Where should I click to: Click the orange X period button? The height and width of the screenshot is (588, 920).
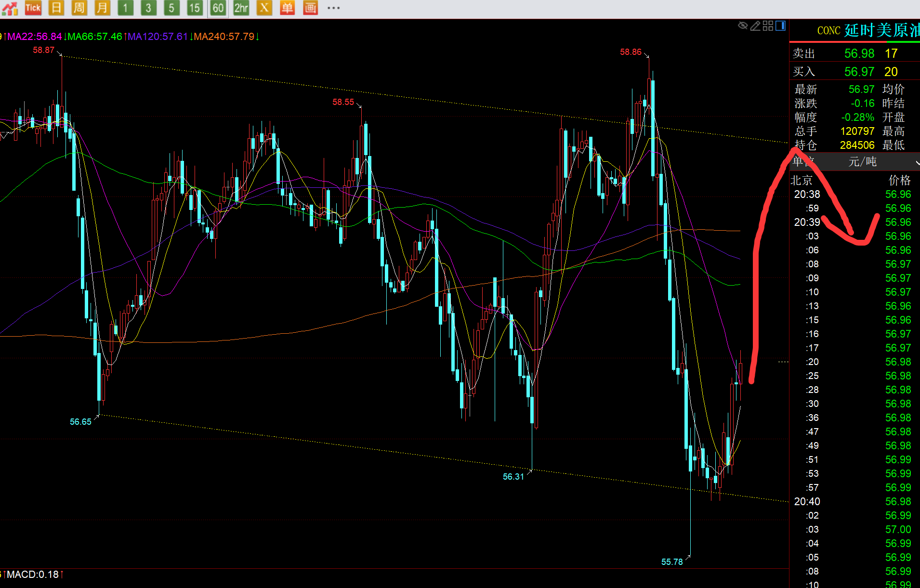[x=264, y=8]
